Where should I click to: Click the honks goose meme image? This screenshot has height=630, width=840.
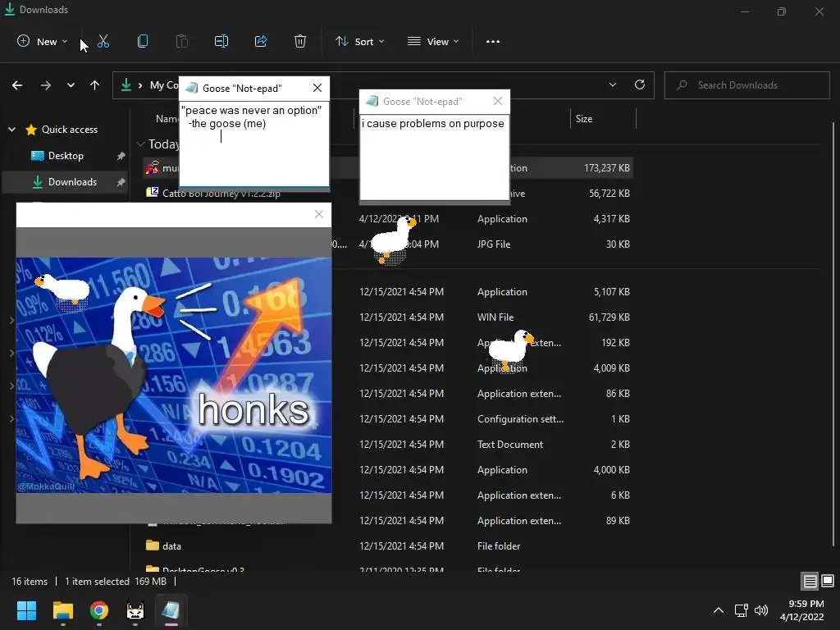174,375
